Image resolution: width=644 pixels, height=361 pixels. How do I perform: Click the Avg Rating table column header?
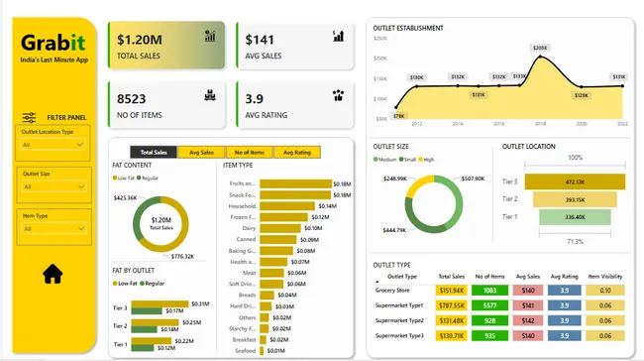565,277
